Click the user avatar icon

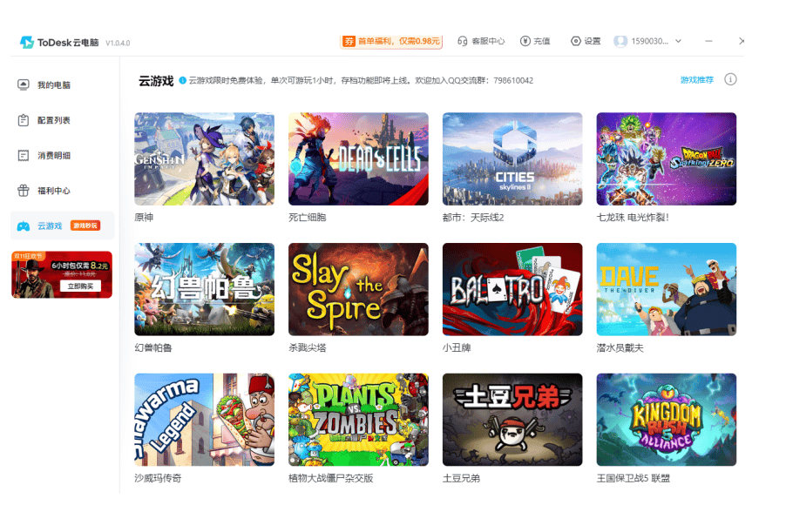click(x=620, y=41)
